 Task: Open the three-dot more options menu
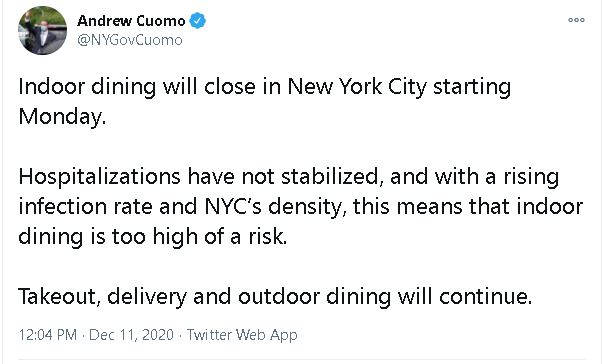576,20
